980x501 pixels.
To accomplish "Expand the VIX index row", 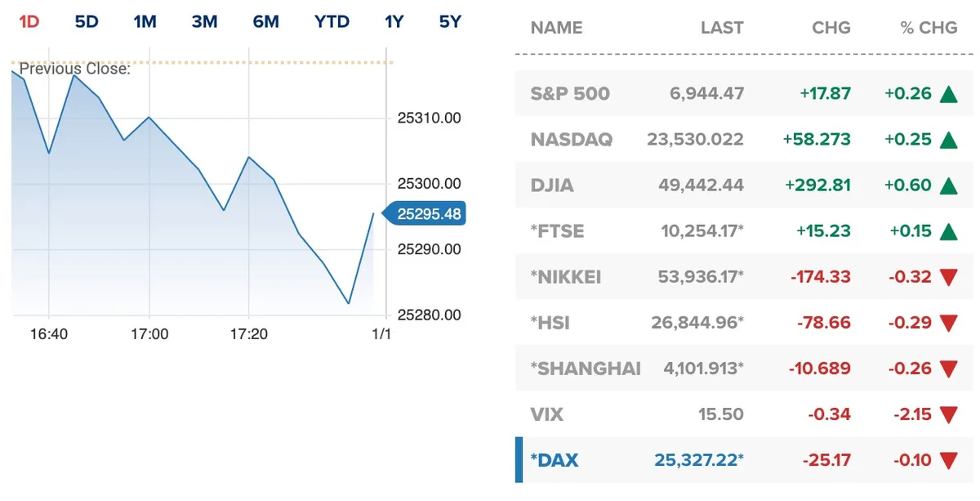I will click(x=735, y=414).
